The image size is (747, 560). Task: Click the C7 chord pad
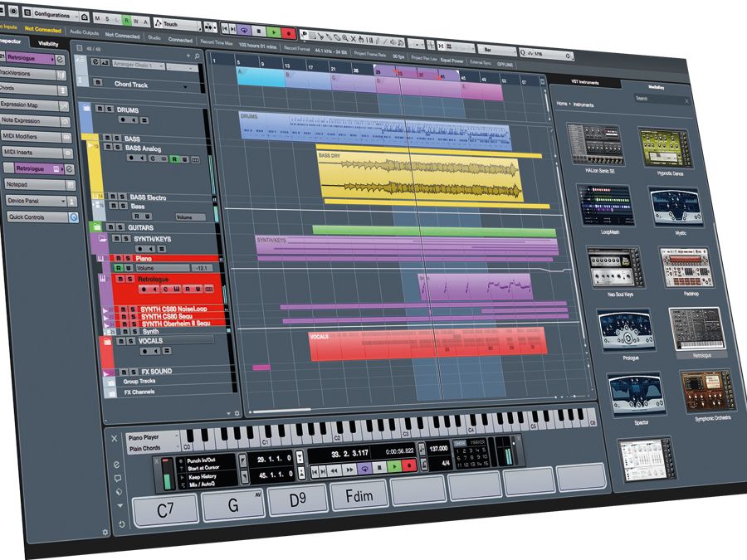(x=166, y=510)
